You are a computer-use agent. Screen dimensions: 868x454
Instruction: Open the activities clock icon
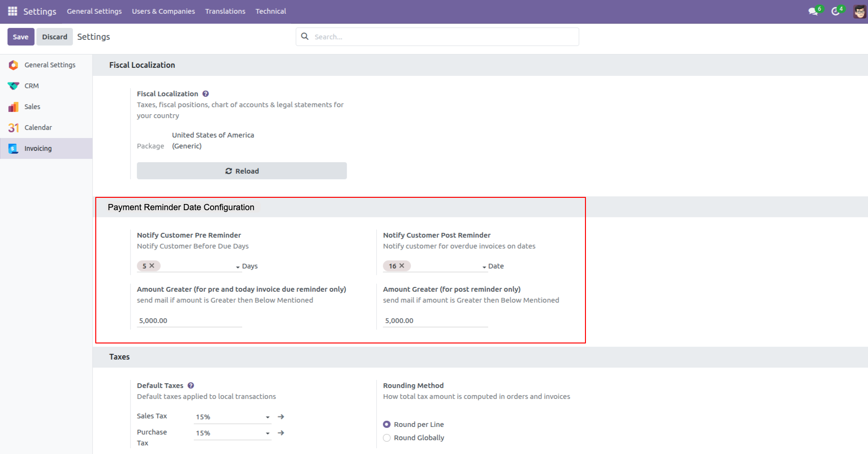pyautogui.click(x=835, y=11)
